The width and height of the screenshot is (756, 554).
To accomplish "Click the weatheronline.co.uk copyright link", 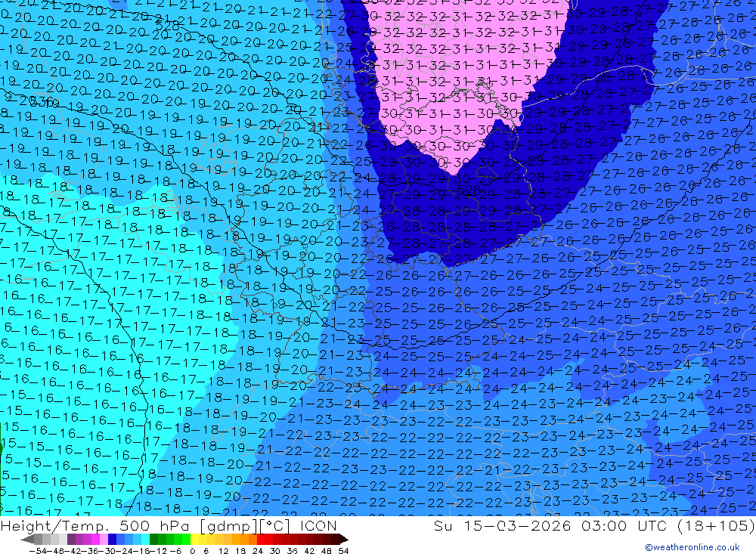I will (x=692, y=547).
